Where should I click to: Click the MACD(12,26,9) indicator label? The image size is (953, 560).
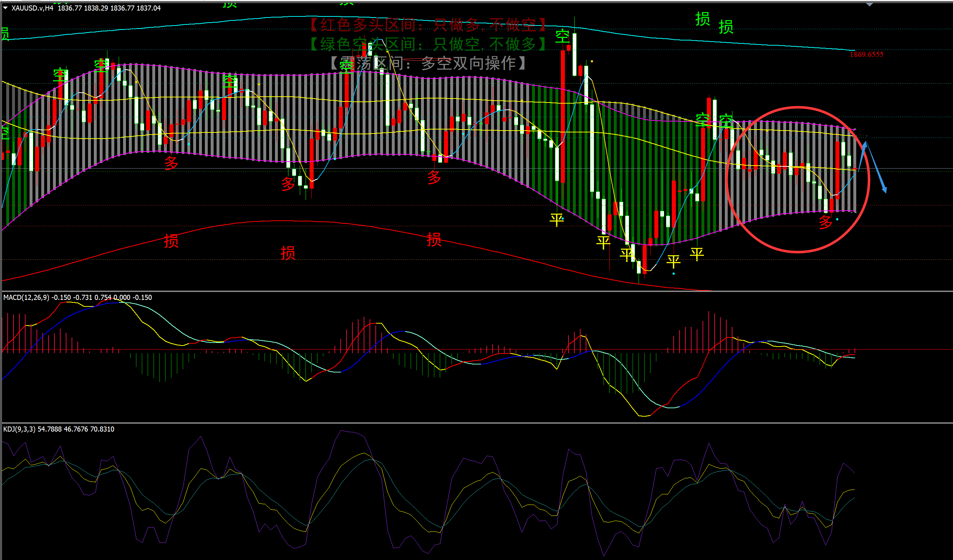26,297
